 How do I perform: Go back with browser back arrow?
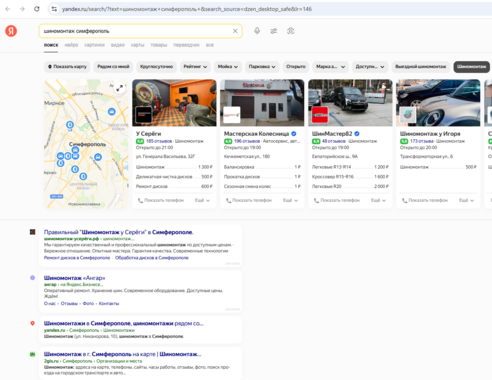coord(8,9)
